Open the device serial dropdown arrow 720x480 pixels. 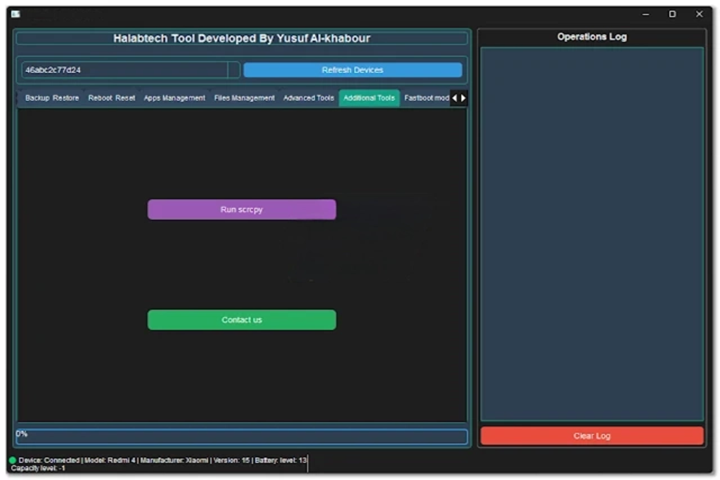pos(234,70)
